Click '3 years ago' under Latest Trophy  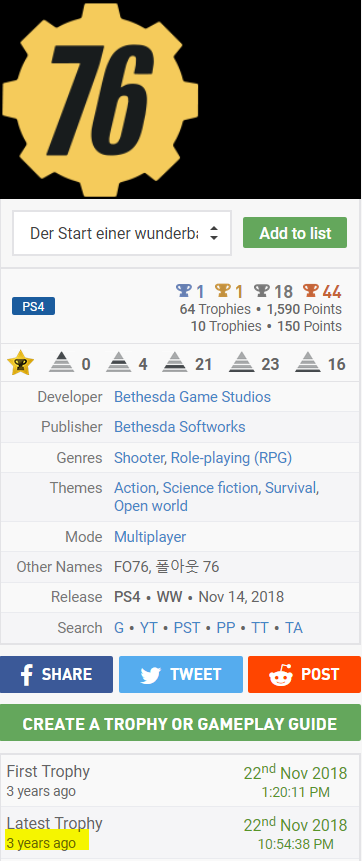41,843
